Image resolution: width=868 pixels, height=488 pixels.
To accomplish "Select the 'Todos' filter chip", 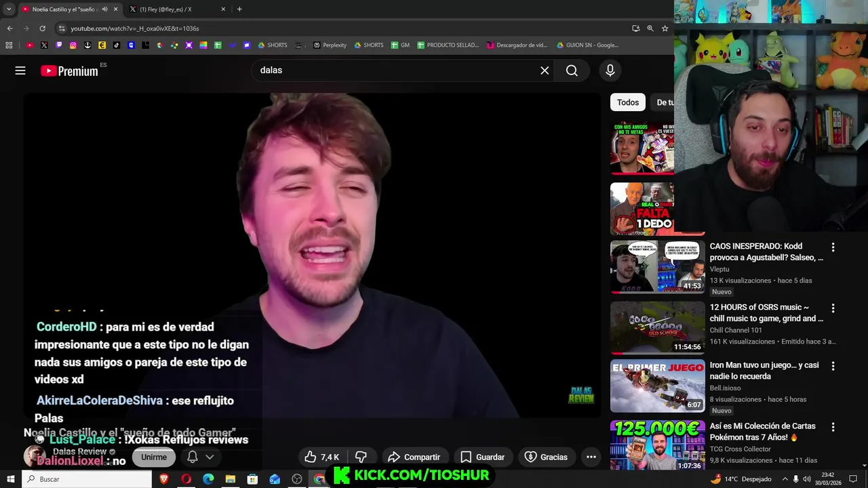I will pos(627,102).
